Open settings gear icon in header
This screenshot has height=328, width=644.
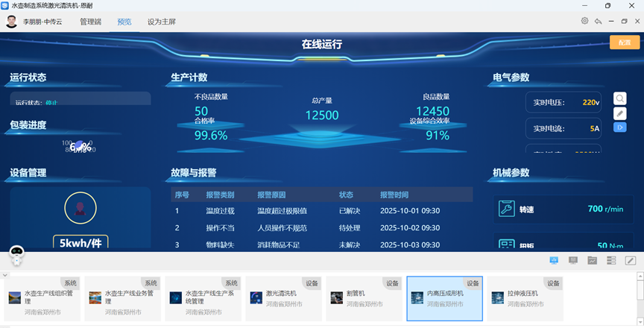point(585,21)
